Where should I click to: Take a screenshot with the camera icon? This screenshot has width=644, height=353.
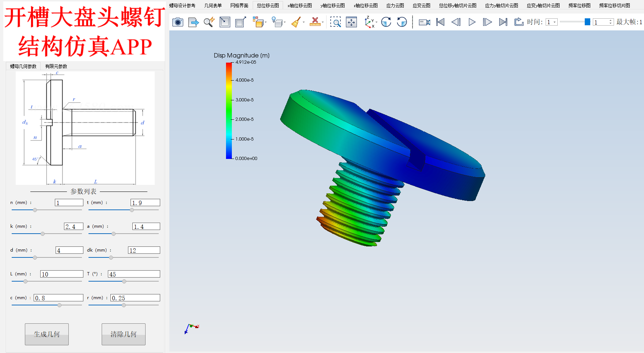coord(178,22)
